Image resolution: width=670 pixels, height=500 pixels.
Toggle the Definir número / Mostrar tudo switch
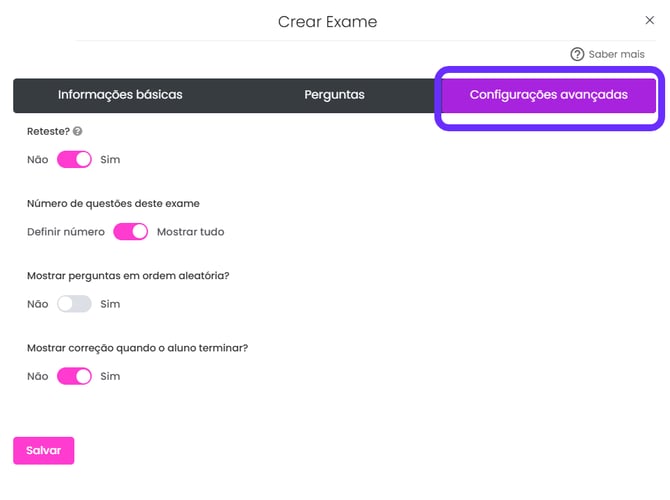[x=131, y=232]
